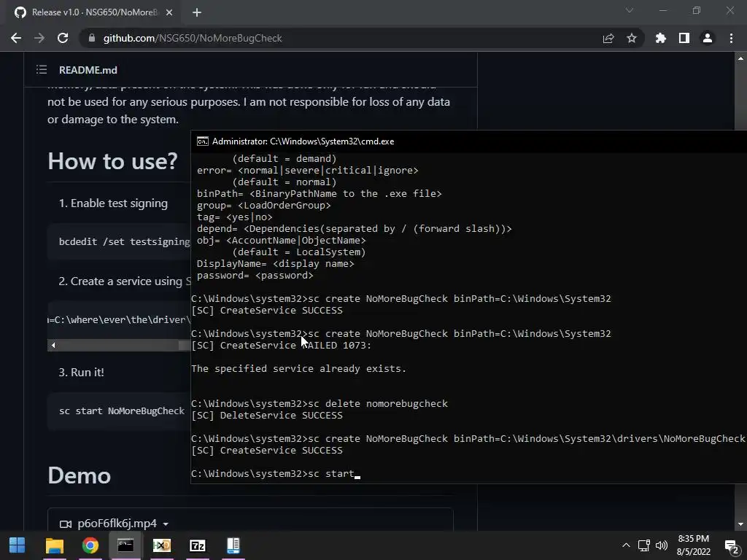The width and height of the screenshot is (747, 560).
Task: Open the notification center with 2 notifications
Action: pyautogui.click(x=731, y=545)
